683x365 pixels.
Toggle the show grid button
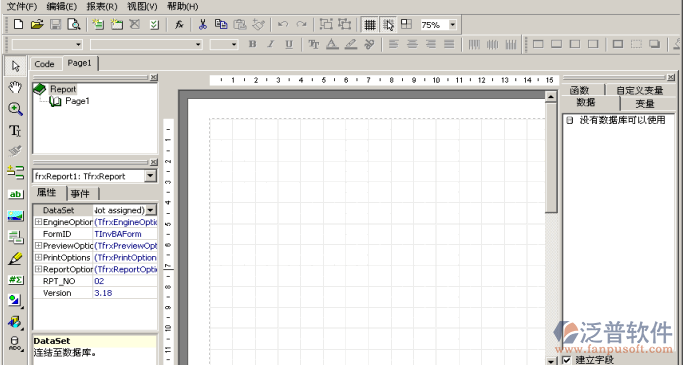(x=370, y=24)
